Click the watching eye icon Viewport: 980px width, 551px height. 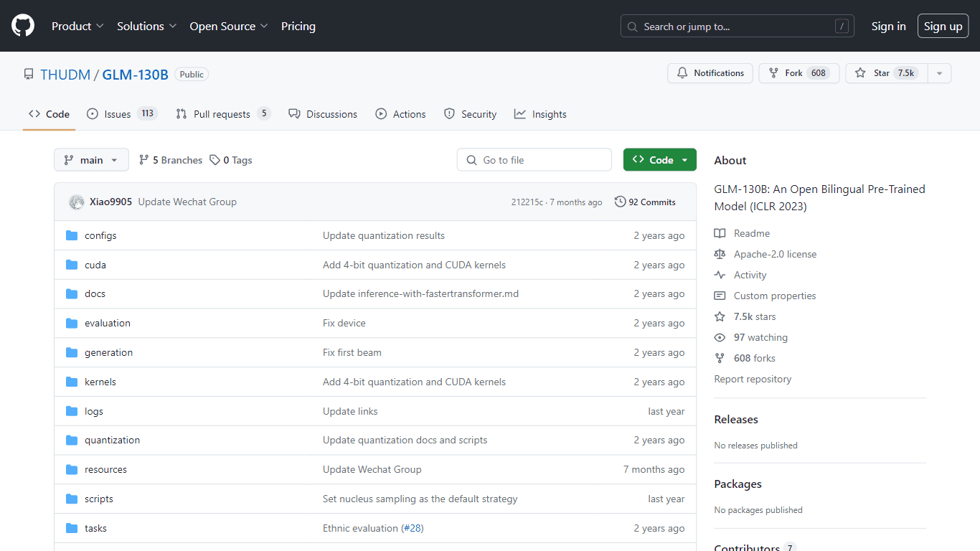click(720, 337)
